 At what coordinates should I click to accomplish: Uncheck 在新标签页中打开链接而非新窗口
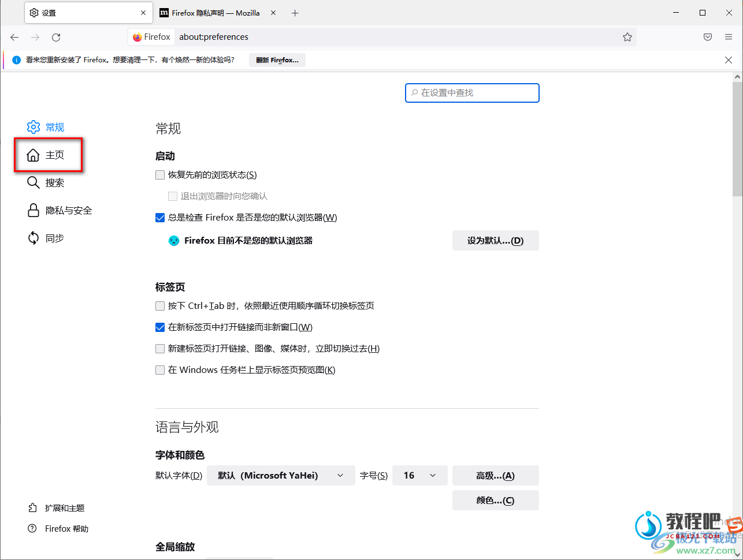click(160, 327)
